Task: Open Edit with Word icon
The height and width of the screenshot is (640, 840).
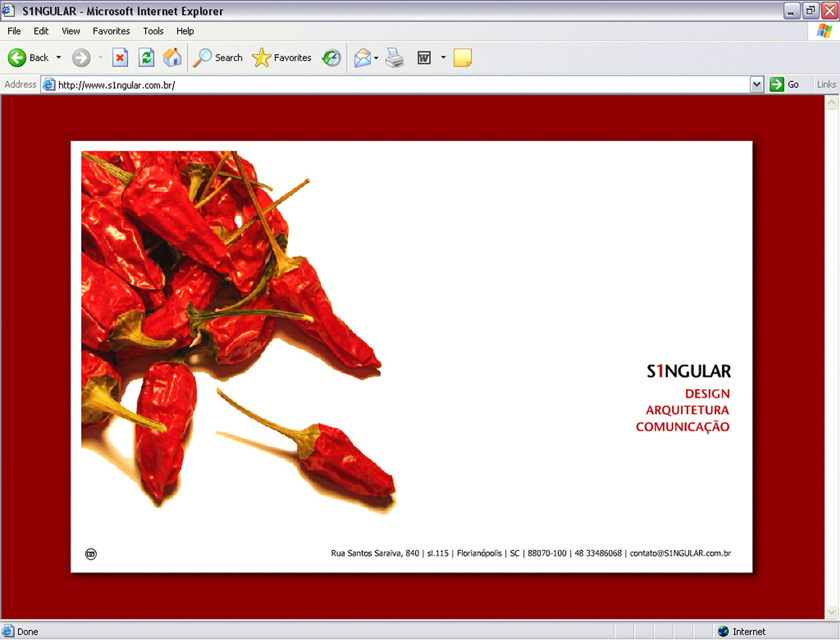Action: pos(424,58)
